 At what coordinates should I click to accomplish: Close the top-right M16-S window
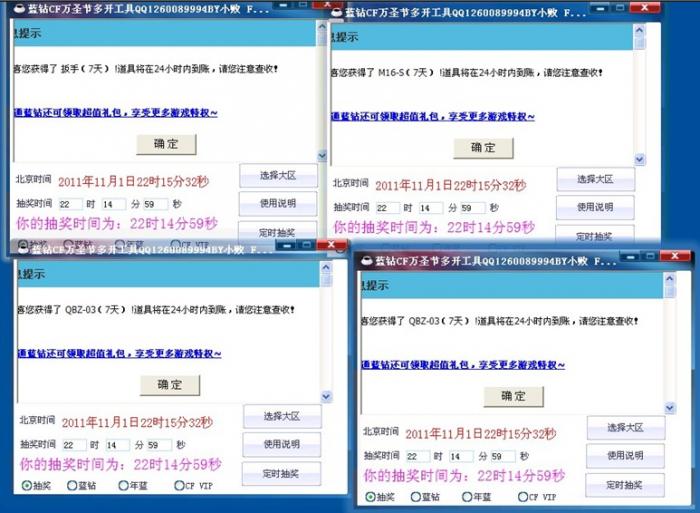645,8
